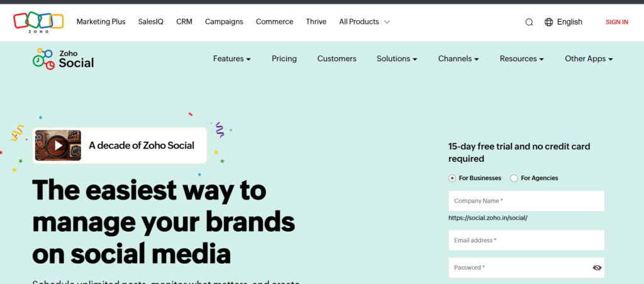Click the Zoho Social logo
Viewport: 644px width, 284px height.
[x=64, y=59]
